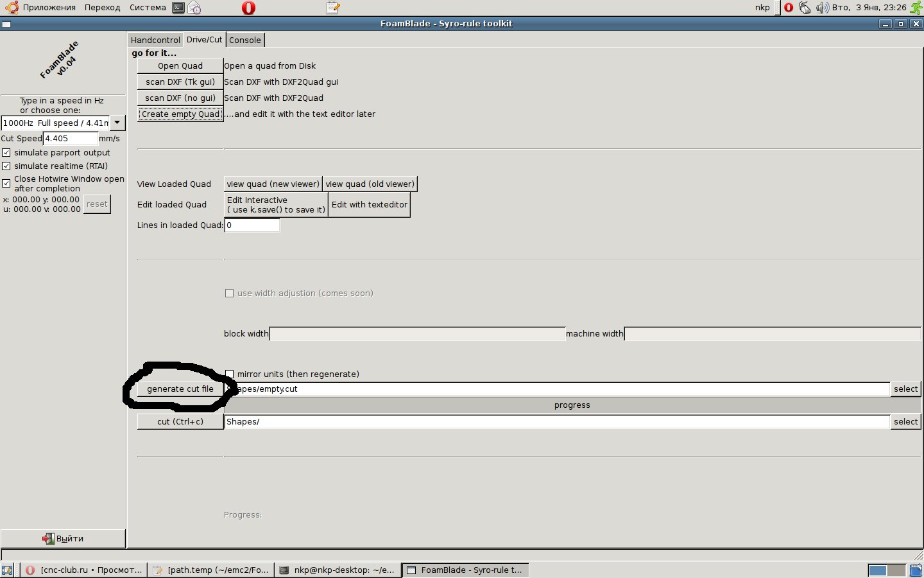Click the 'View Loaded Quad' label
924x578 pixels.
174,184
